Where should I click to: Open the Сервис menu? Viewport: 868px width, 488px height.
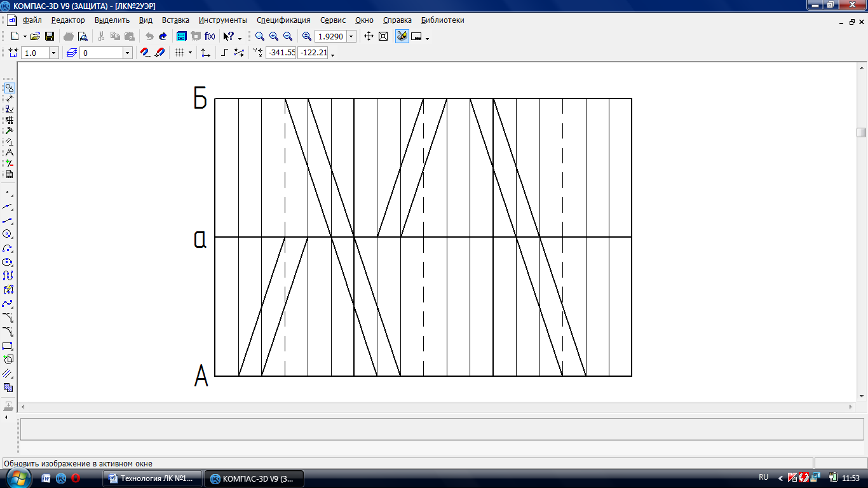coord(334,20)
